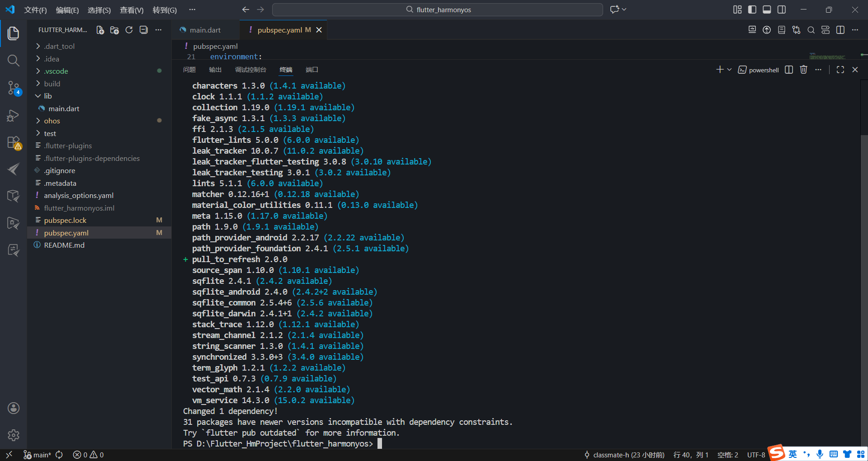
Task: Open analysis_options.yaml in file tree
Action: [99, 195]
